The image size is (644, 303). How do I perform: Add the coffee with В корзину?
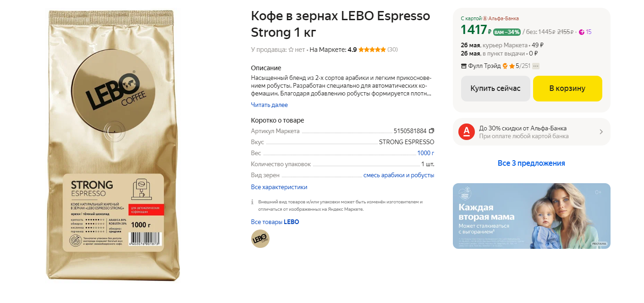tap(567, 89)
